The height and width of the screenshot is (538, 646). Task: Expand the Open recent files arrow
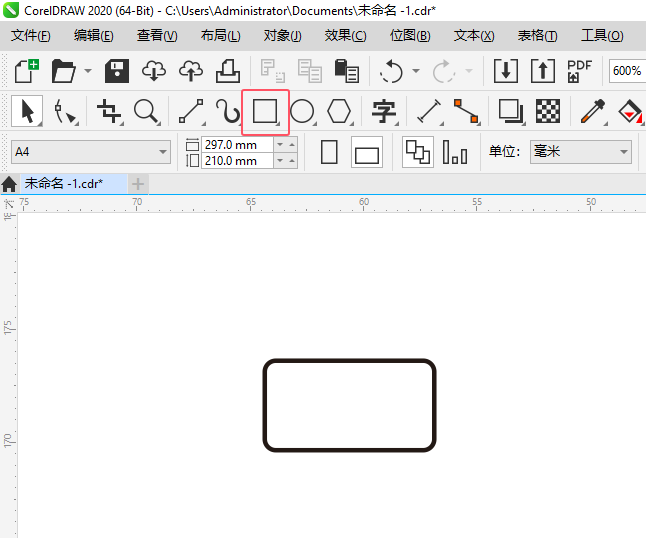pos(88,71)
